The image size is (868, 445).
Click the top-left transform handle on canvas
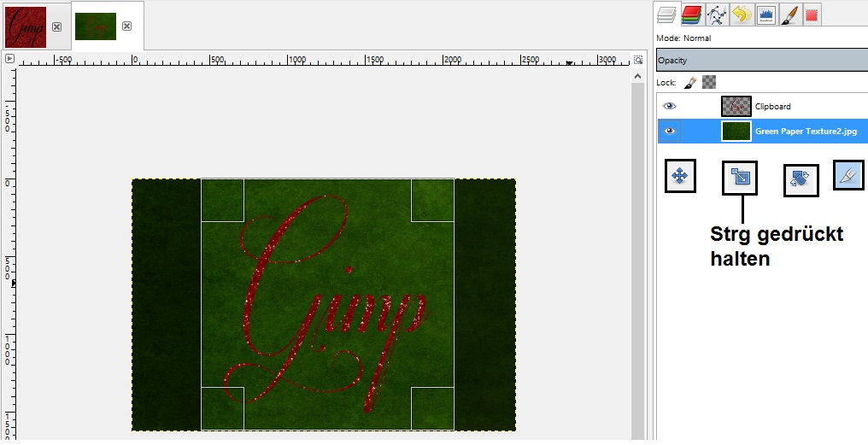coord(222,201)
